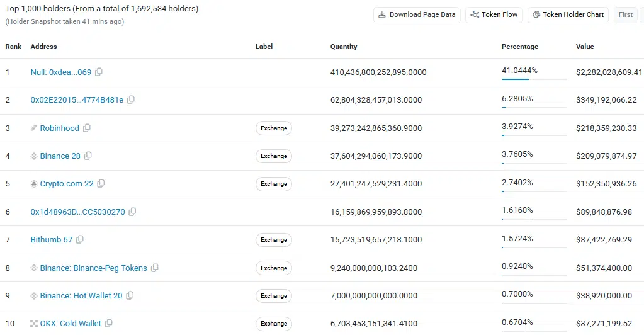Select value $89,848,876.98

coord(604,212)
